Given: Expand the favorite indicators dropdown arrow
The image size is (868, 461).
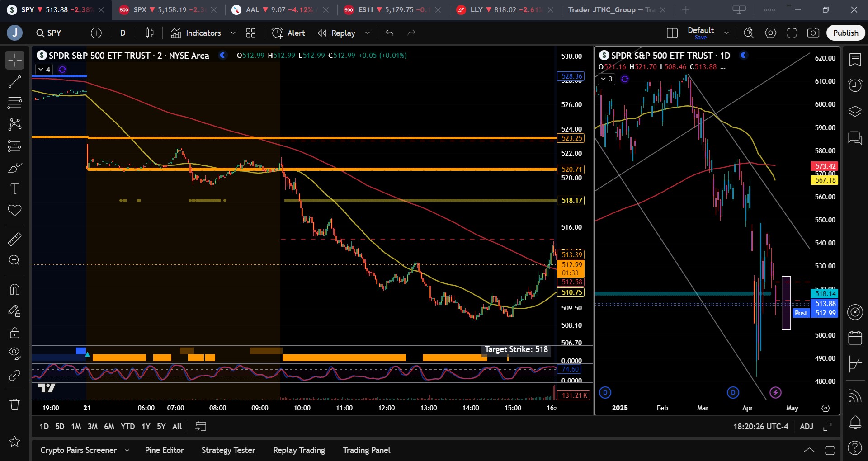Looking at the screenshot, I should (233, 33).
